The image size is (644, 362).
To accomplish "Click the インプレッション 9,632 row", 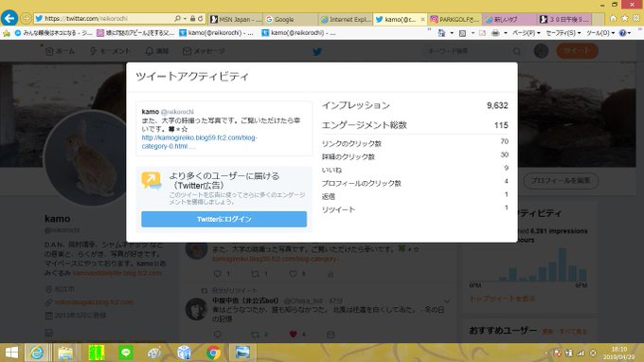I will (415, 105).
